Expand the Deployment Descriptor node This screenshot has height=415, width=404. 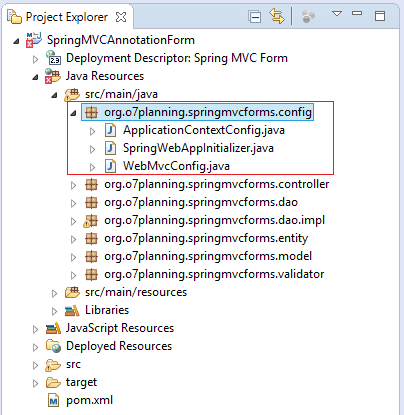(x=35, y=59)
